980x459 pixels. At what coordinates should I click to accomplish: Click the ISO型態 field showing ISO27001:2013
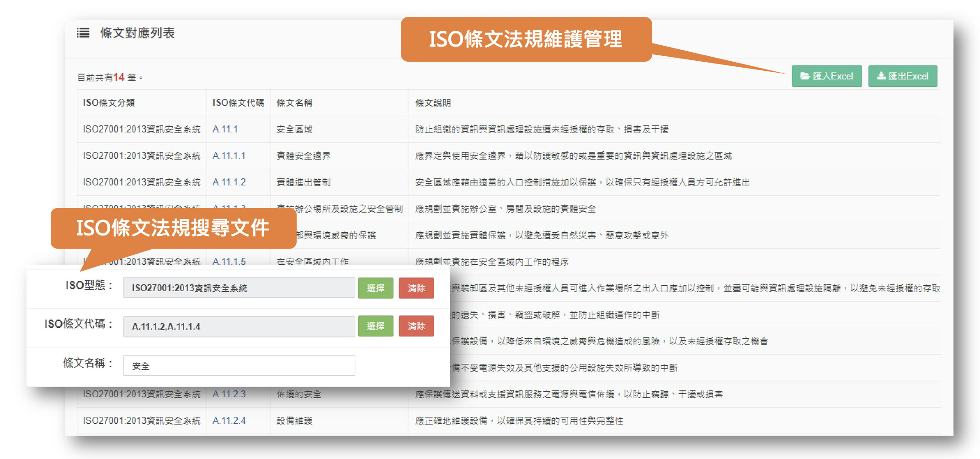[239, 288]
